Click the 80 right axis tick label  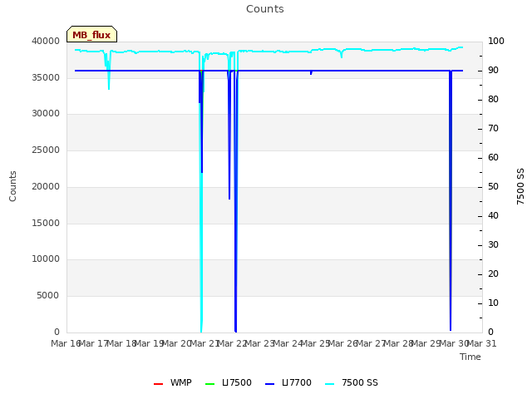click(x=493, y=100)
